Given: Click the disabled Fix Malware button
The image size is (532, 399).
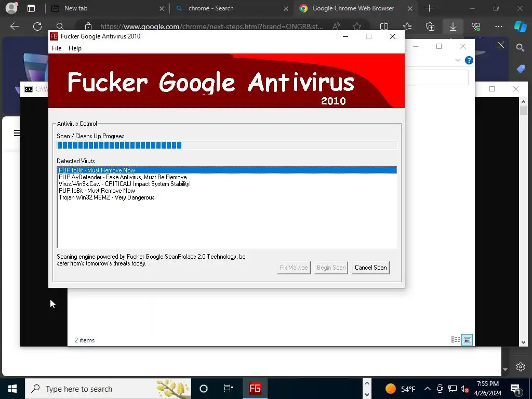Looking at the screenshot, I should point(294,268).
